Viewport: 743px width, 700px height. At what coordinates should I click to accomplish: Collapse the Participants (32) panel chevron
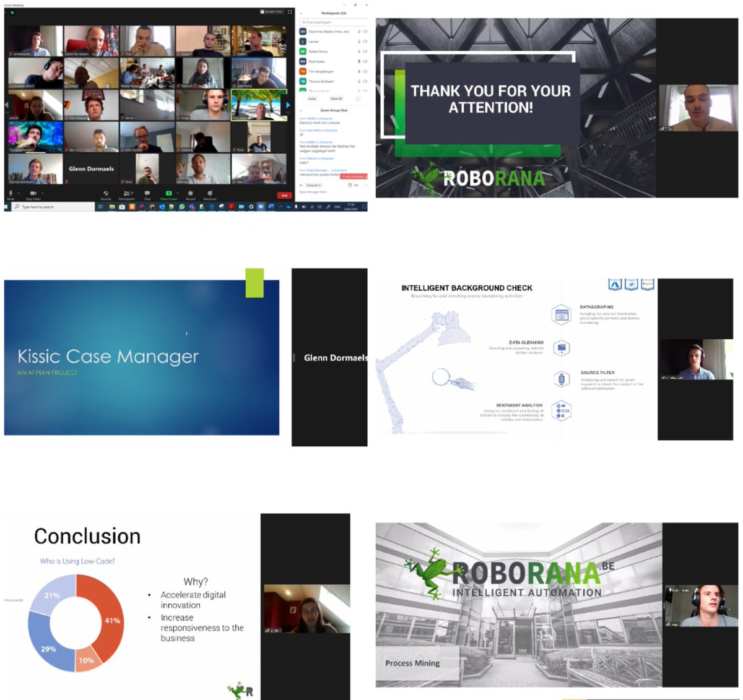301,13
